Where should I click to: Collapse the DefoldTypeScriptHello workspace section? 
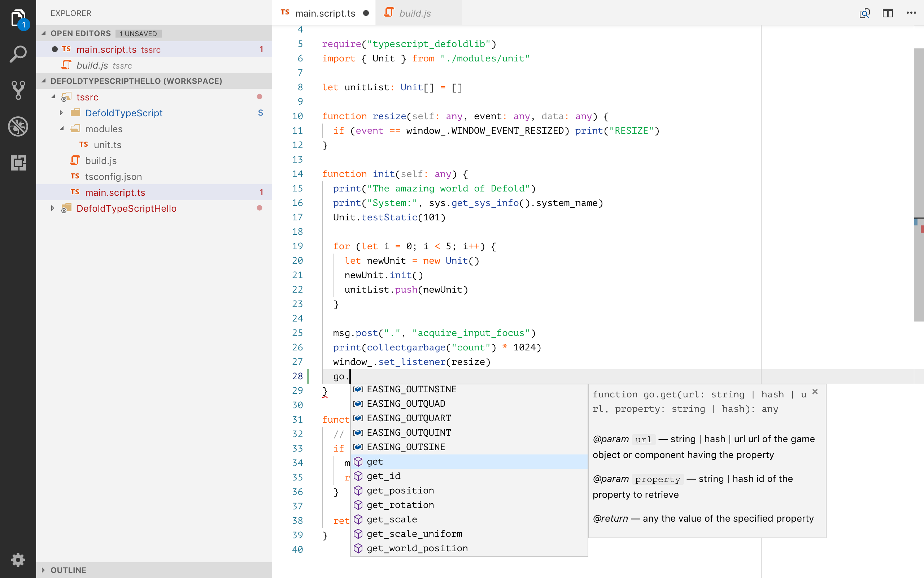tap(44, 81)
